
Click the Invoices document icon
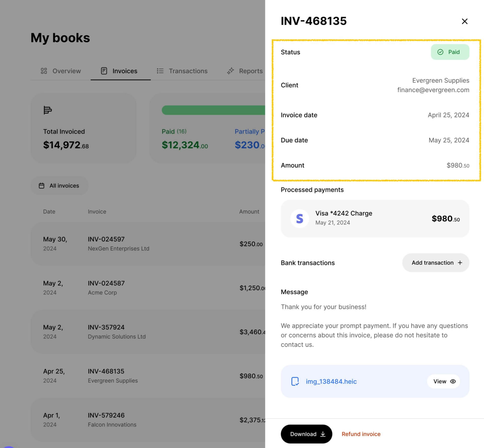pos(104,71)
